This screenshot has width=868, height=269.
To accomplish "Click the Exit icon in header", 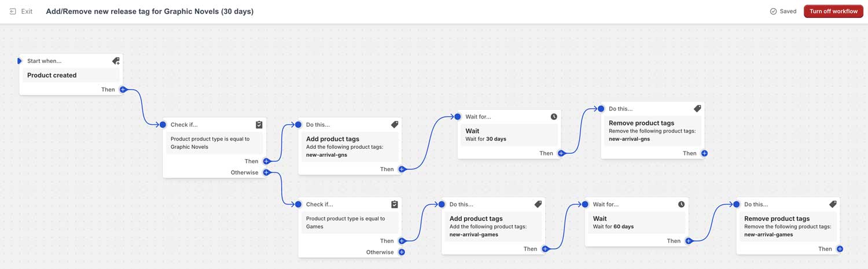I will click(x=13, y=12).
